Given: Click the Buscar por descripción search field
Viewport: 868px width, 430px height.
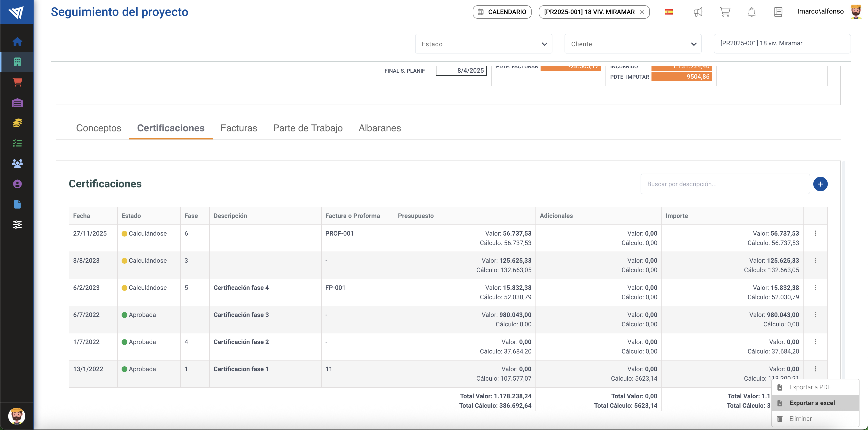Looking at the screenshot, I should click(x=724, y=184).
